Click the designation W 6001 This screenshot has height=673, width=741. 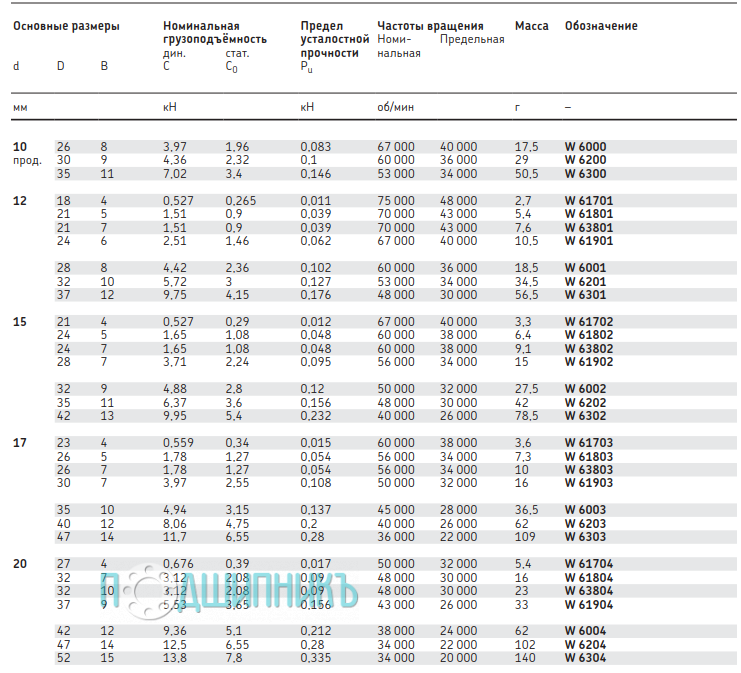point(585,268)
